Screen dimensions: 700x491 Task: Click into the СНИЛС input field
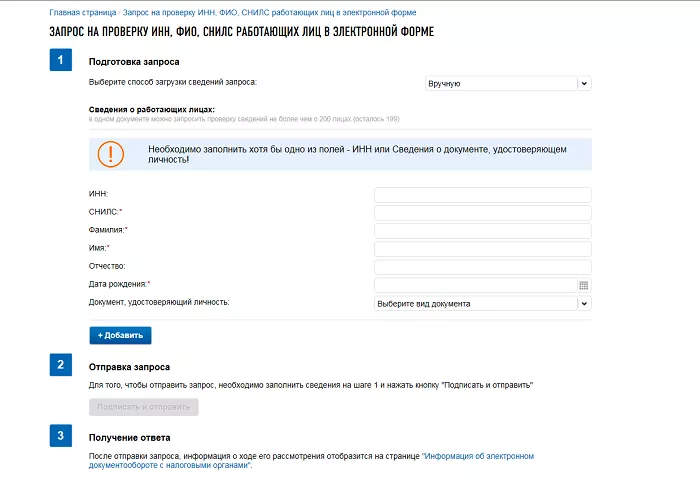pyautogui.click(x=482, y=212)
